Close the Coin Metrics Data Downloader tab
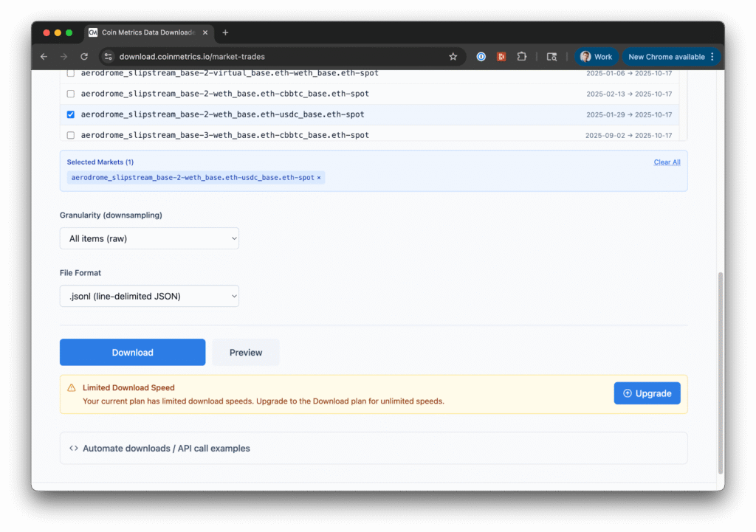The image size is (756, 532). [205, 32]
